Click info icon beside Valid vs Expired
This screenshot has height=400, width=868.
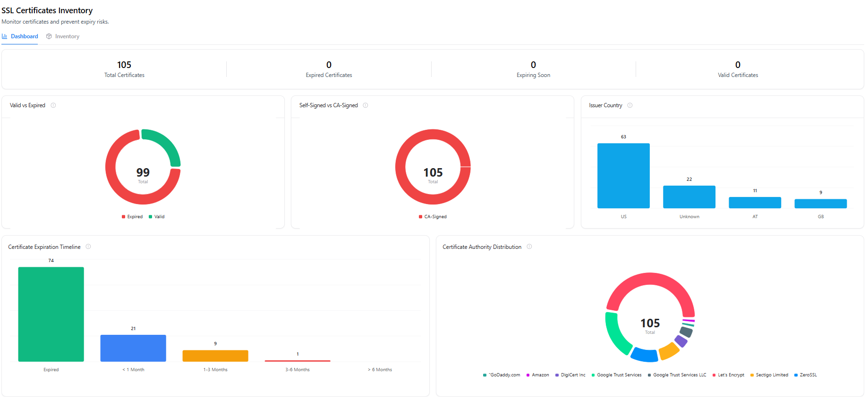coord(53,105)
